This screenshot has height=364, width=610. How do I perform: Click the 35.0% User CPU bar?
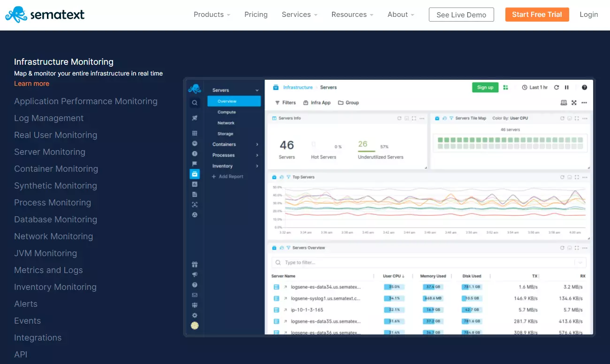pos(394,287)
